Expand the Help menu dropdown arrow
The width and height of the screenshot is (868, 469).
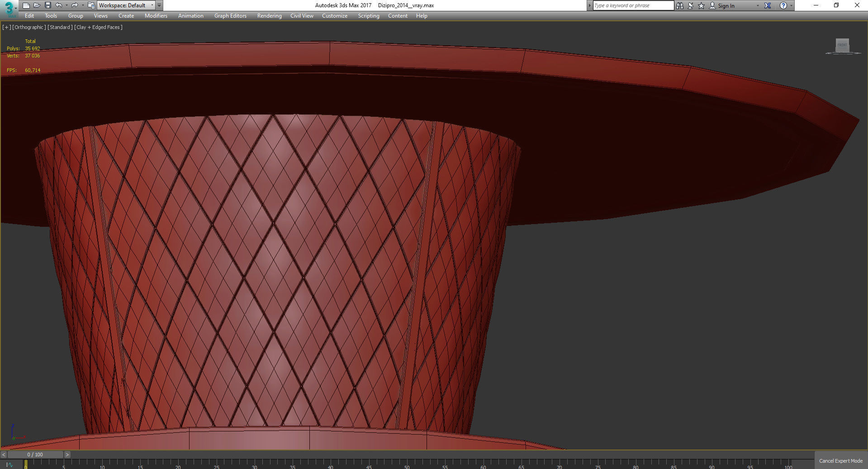click(x=791, y=5)
